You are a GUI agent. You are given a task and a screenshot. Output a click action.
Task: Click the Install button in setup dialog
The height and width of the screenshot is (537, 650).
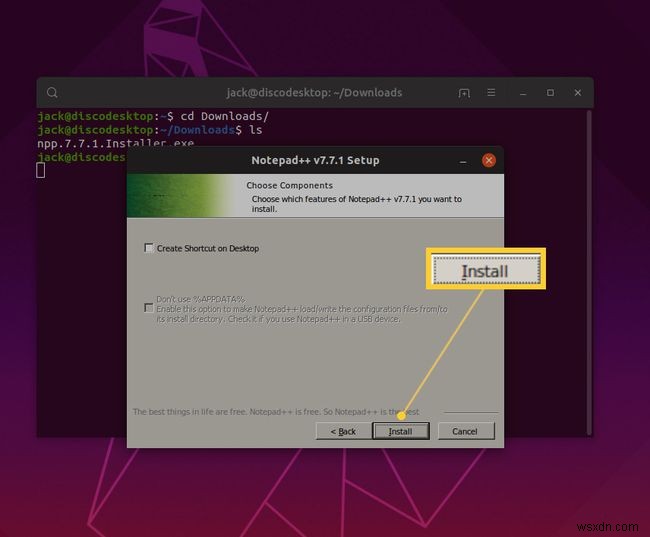(400, 431)
